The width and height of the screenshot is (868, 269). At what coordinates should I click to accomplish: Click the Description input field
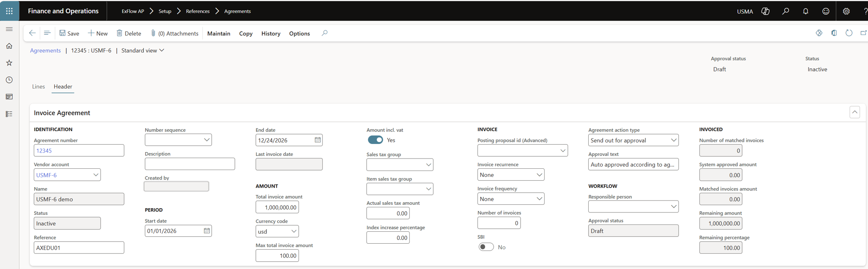[190, 164]
